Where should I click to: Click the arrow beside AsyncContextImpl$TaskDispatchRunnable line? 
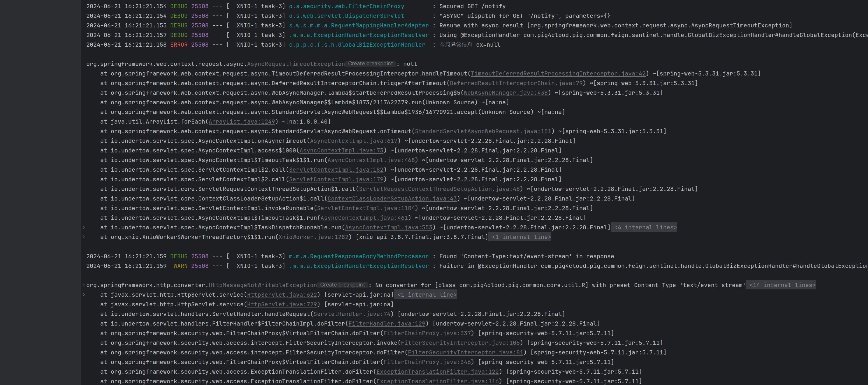[83, 227]
